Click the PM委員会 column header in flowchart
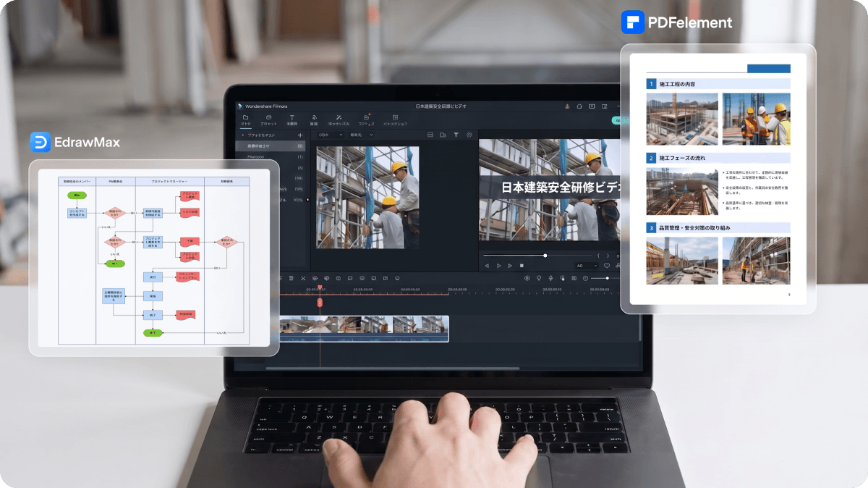The image size is (868, 488). 116,181
